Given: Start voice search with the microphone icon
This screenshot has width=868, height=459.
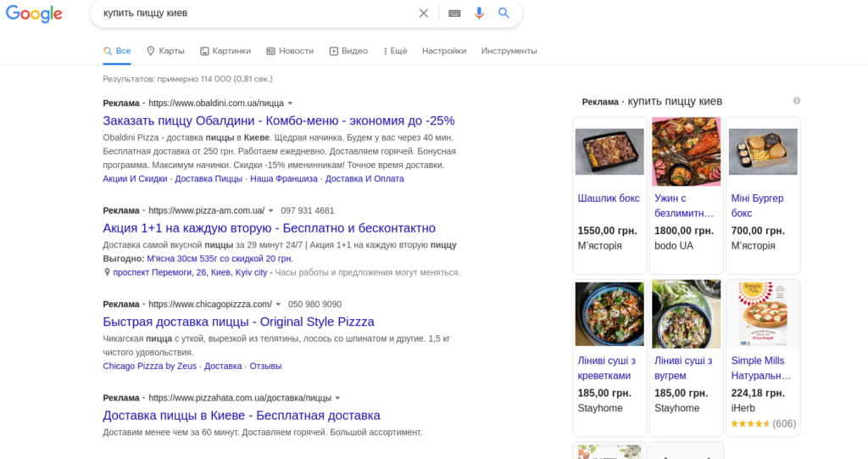Looking at the screenshot, I should tap(479, 14).
